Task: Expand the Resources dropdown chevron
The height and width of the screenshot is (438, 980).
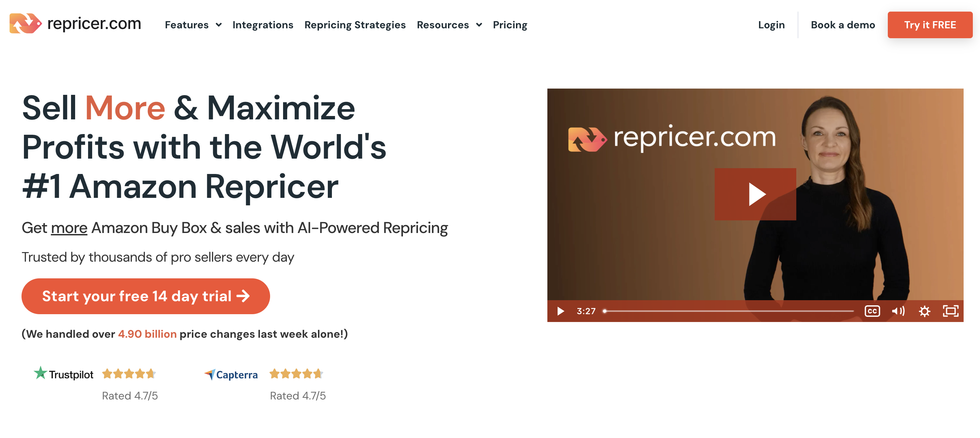Action: click(479, 25)
